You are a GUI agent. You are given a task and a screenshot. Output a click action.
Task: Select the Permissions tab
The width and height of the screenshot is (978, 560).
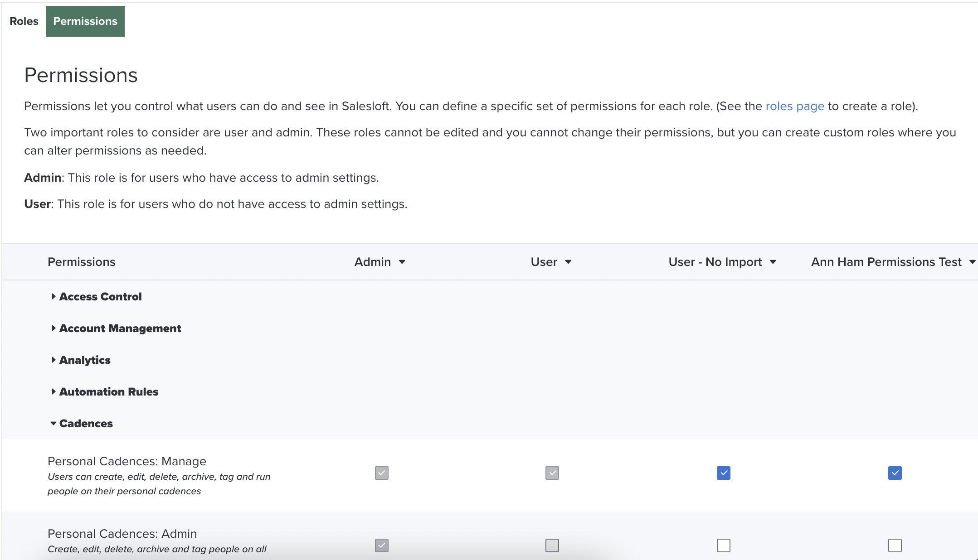[x=85, y=21]
